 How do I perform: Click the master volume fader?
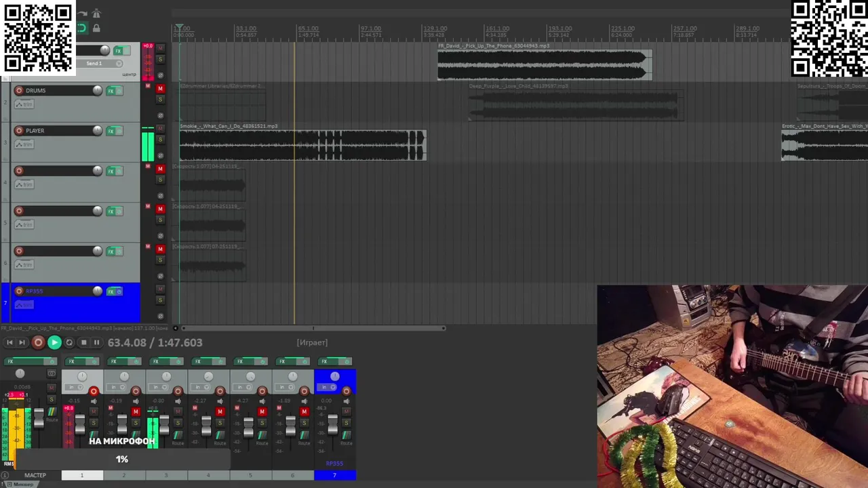39,418
